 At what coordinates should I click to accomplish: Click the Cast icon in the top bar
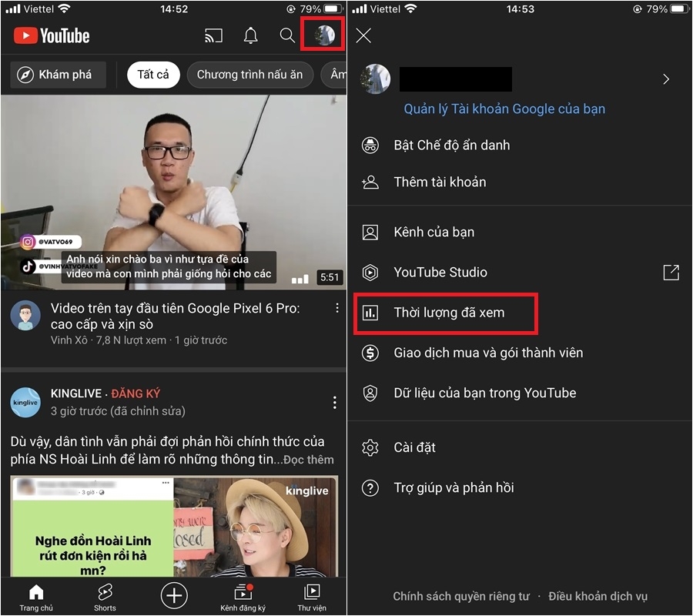(213, 35)
